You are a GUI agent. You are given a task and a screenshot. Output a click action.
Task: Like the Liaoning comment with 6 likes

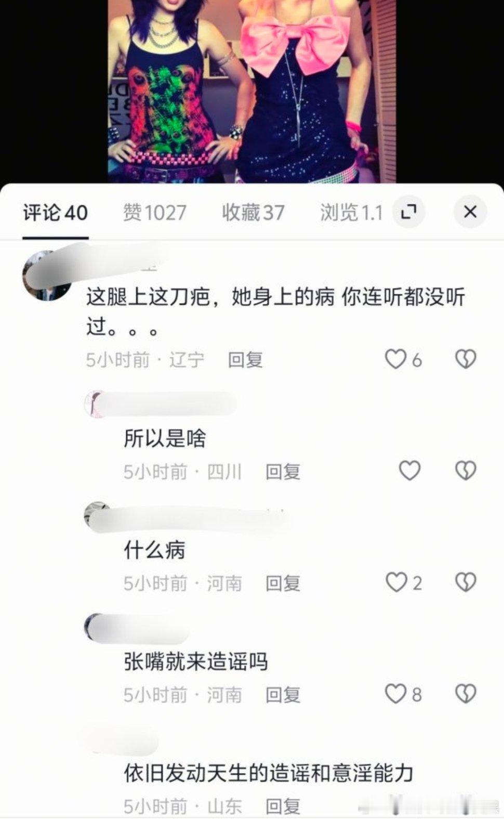[x=396, y=359]
